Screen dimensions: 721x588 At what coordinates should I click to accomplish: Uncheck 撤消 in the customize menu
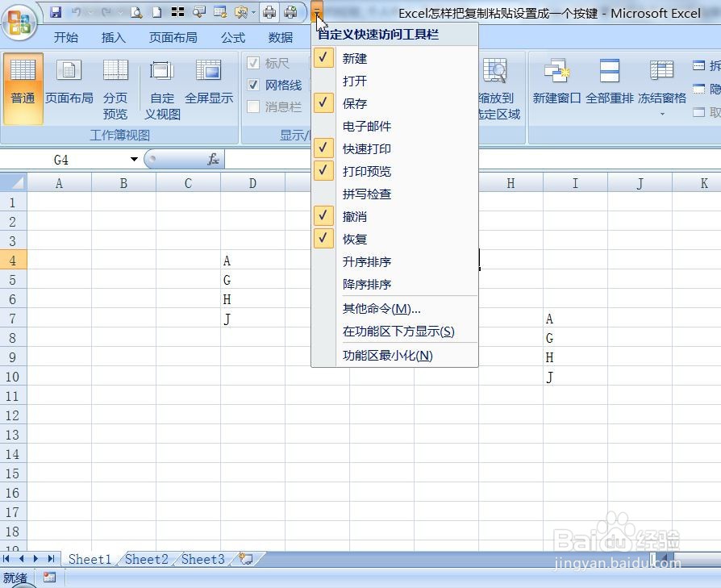394,216
